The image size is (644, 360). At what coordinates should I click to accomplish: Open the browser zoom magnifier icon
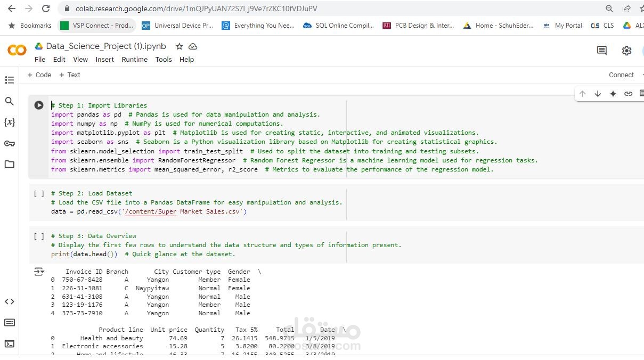click(x=609, y=9)
